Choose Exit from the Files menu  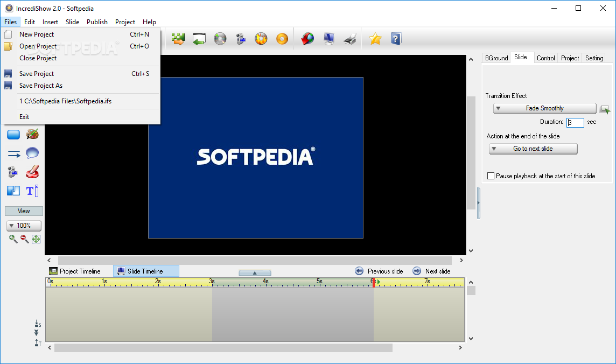pos(81,117)
